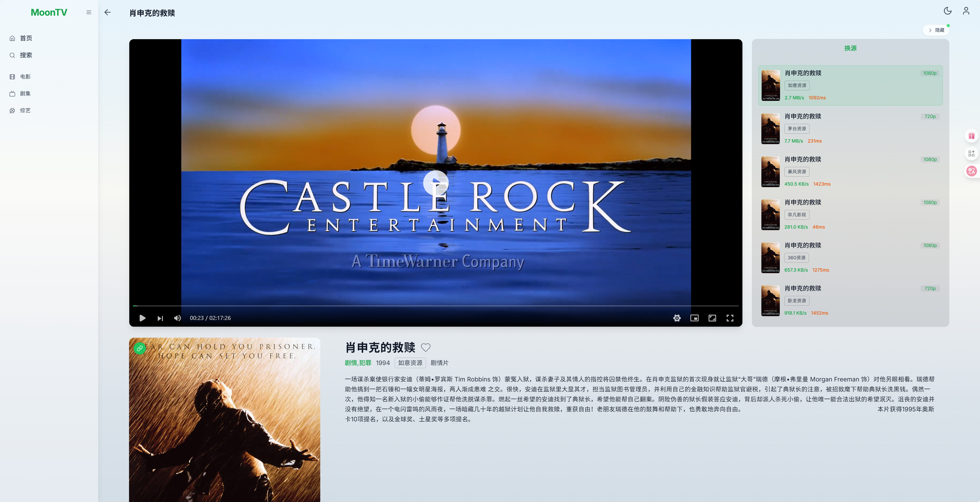This screenshot has width=980, height=502.
Task: Switch to 卧龙资源 source
Action: click(x=850, y=301)
